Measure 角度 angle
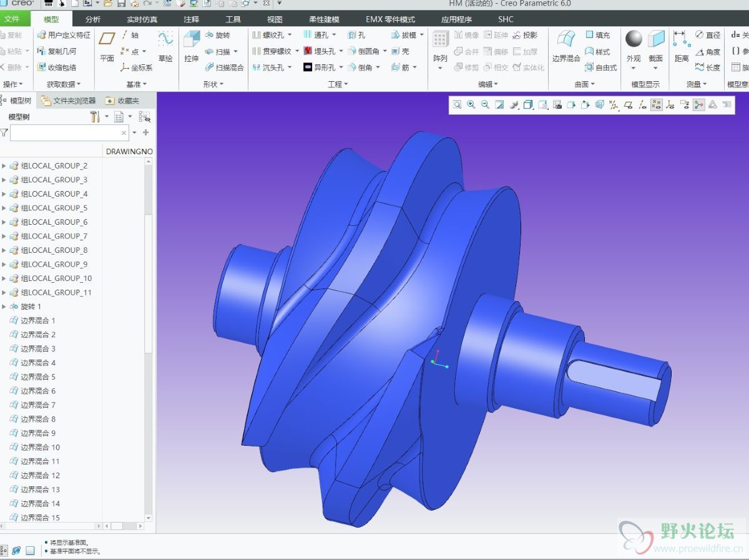The height and width of the screenshot is (560, 749). (x=708, y=51)
